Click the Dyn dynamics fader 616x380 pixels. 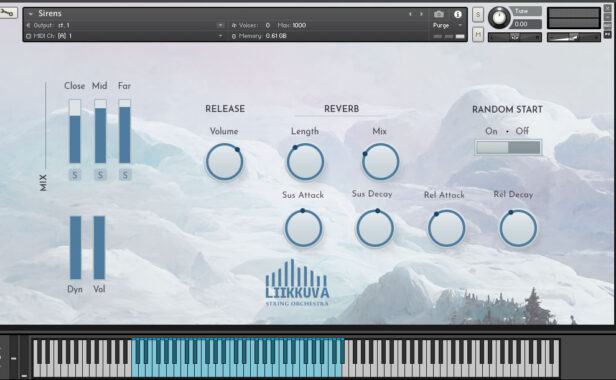click(75, 248)
